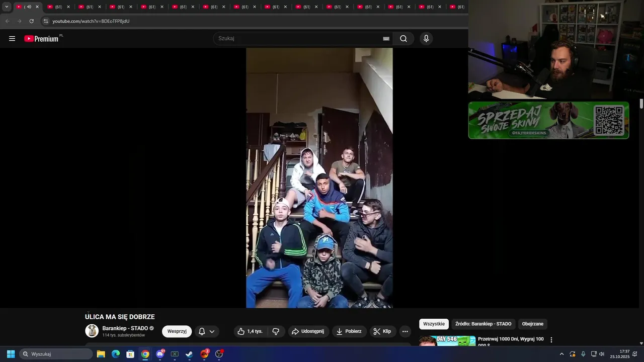This screenshot has width=644, height=362.
Task: Click the sync status tray icon
Action: (x=573, y=354)
